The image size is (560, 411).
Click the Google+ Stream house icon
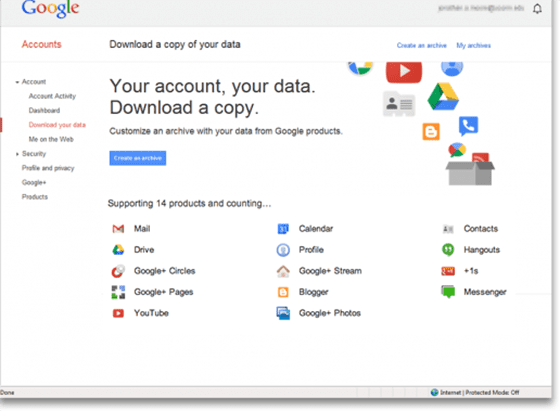click(283, 271)
